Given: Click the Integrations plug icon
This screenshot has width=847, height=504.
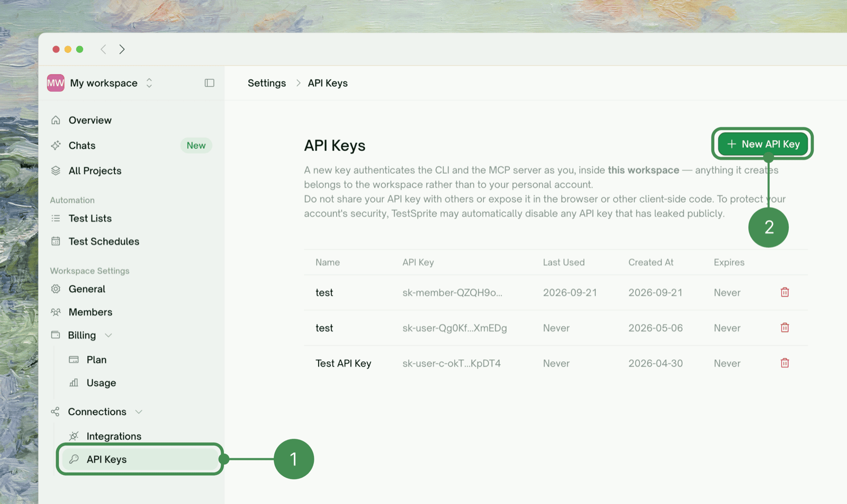Looking at the screenshot, I should pyautogui.click(x=74, y=436).
